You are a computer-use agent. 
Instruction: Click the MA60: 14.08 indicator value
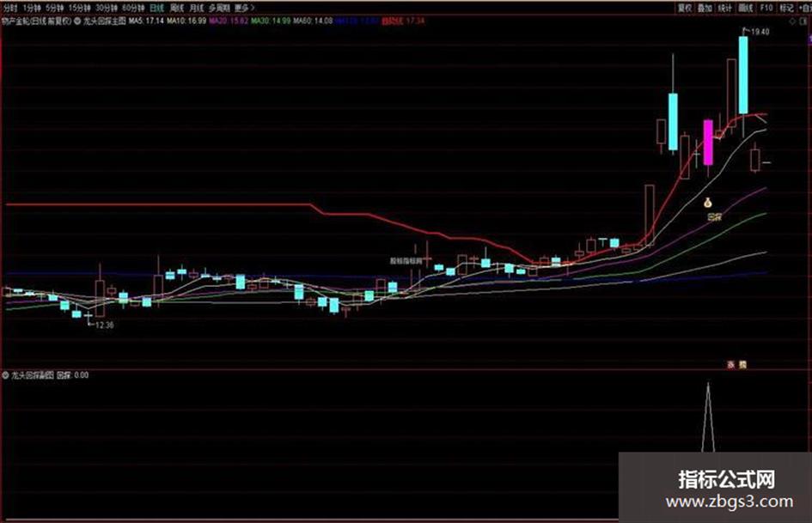[x=314, y=21]
